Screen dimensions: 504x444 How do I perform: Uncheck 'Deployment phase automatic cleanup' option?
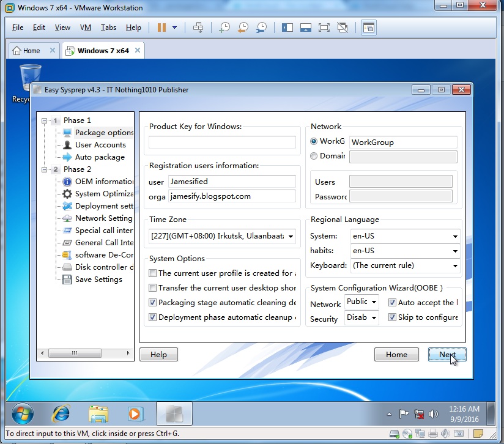153,317
